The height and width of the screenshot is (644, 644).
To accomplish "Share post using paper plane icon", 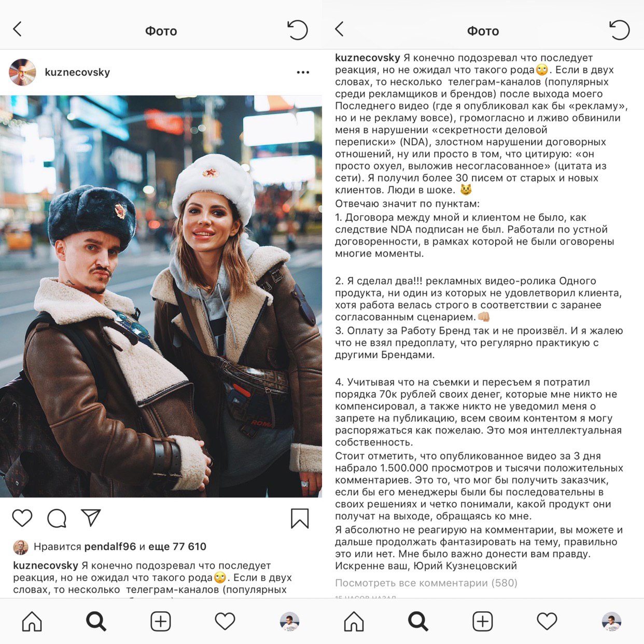I will 91,517.
